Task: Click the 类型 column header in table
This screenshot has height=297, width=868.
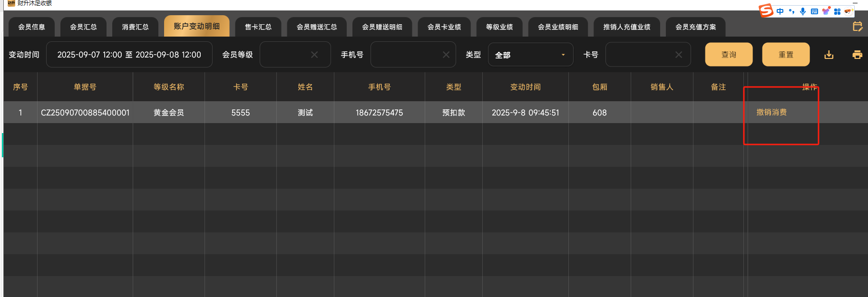Action: [x=454, y=87]
